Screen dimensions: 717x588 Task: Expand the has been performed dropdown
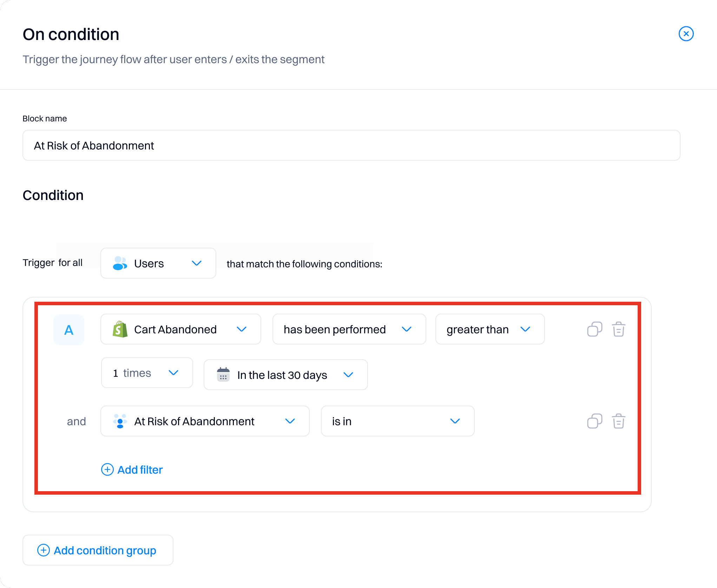click(x=349, y=329)
